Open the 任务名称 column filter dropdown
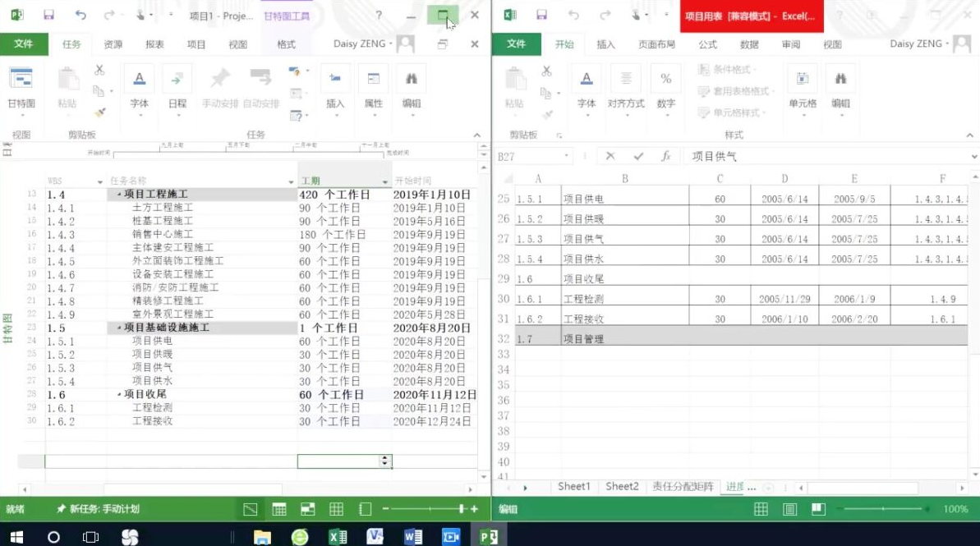Screen dimensions: 980x546 pos(291,181)
